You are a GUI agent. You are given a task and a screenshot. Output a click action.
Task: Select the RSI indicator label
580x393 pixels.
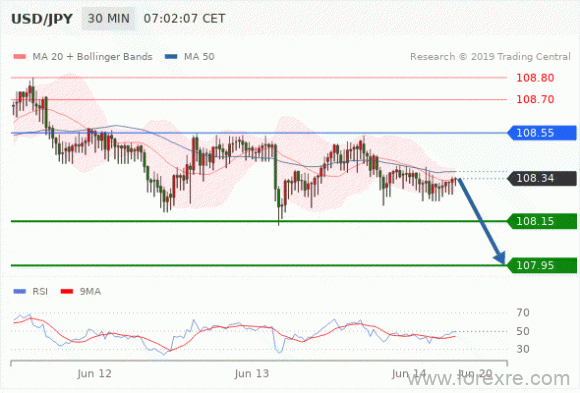(x=40, y=292)
